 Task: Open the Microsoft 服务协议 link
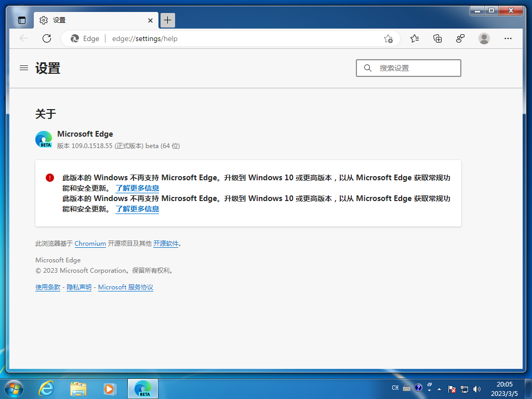coord(126,287)
